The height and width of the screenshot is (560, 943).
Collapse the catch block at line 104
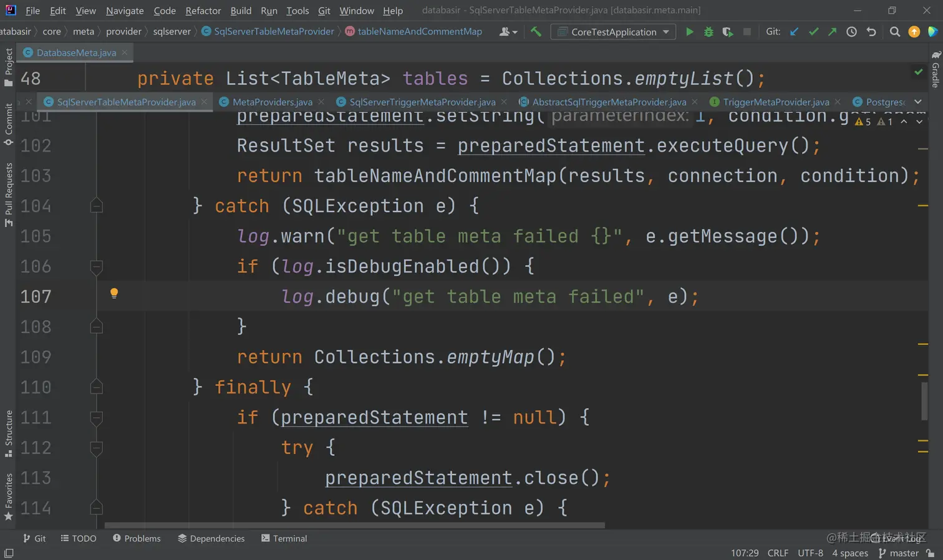pyautogui.click(x=96, y=205)
